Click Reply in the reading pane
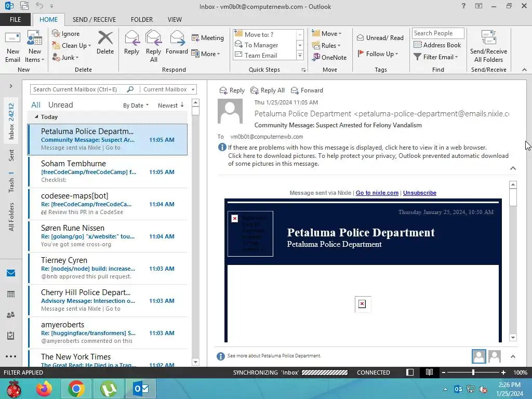 [x=232, y=90]
